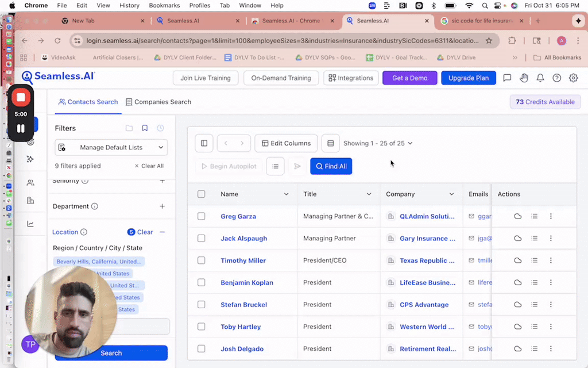Open Greg Garza contact link
The image size is (588, 368).
(238, 216)
